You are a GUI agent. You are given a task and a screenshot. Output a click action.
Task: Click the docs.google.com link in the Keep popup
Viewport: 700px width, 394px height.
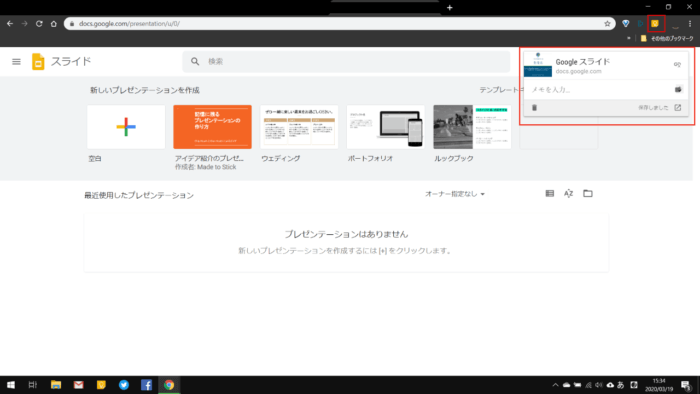[x=579, y=71]
